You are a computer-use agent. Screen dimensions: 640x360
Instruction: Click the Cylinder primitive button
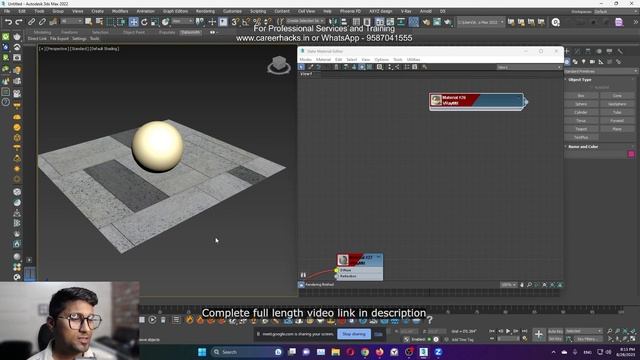[581, 112]
